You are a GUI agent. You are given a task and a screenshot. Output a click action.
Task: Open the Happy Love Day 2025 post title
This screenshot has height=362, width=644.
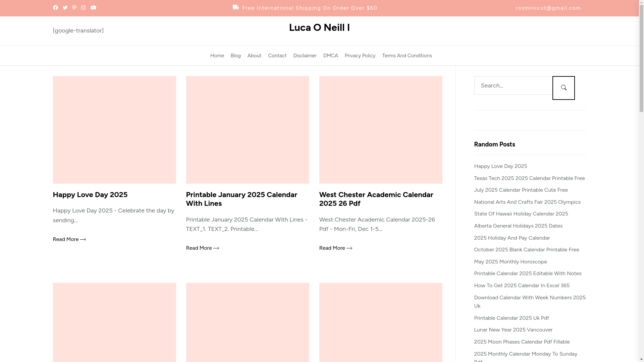[x=90, y=195]
